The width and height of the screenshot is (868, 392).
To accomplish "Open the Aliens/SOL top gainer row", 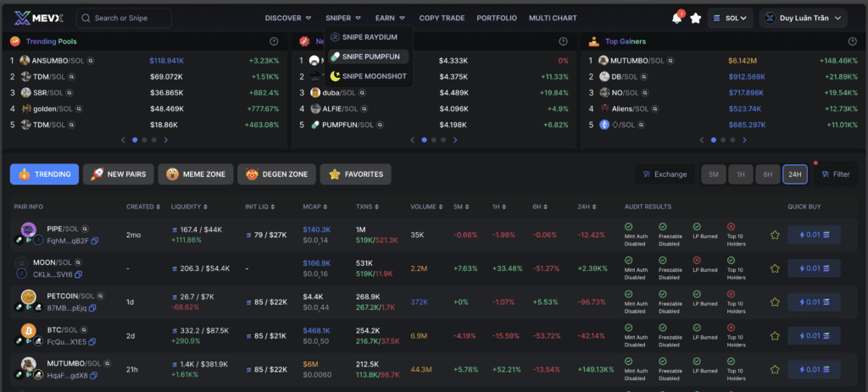I will 723,109.
